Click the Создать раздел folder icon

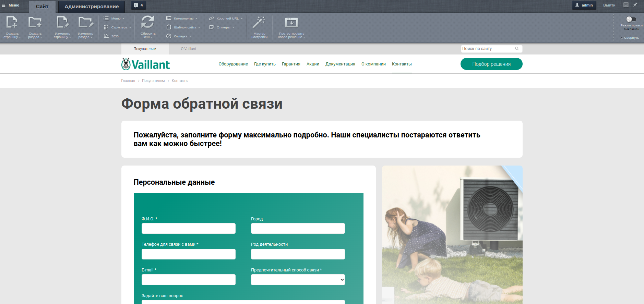pos(35,22)
